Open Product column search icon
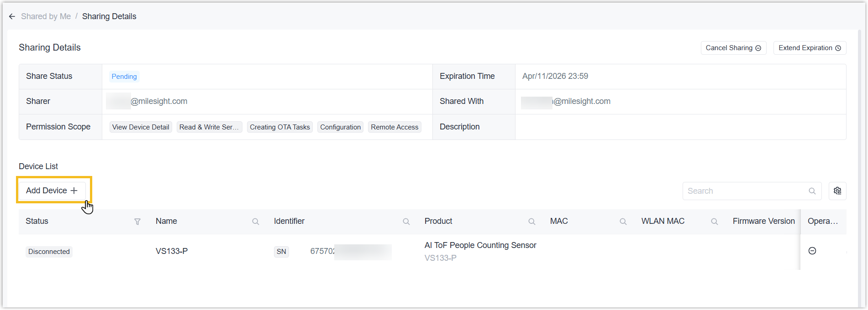This screenshot has width=868, height=310. 531,222
